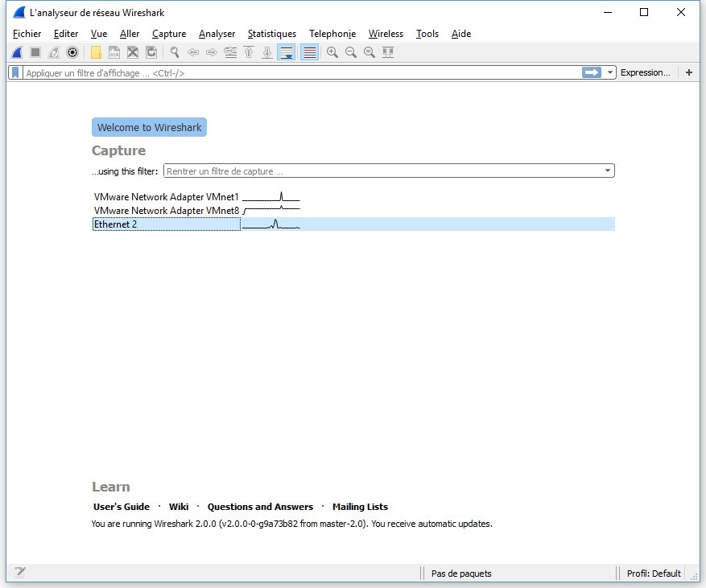This screenshot has height=588, width=706.
Task: Open the Analyser menu
Action: click(217, 34)
